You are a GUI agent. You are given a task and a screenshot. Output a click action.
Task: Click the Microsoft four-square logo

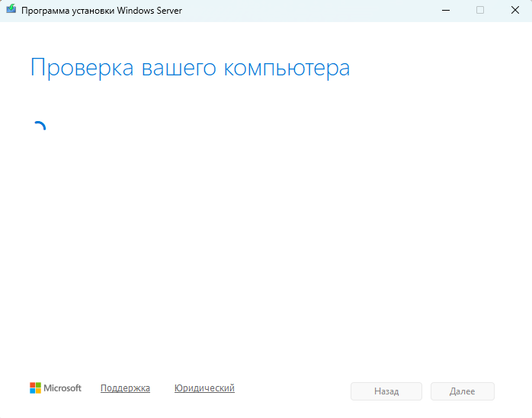pyautogui.click(x=35, y=388)
